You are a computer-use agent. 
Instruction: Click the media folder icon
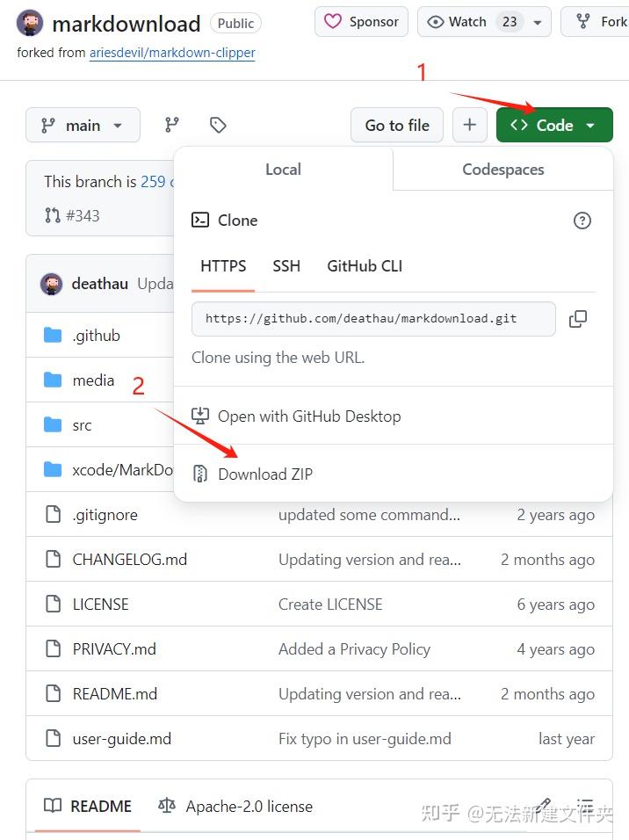coord(53,380)
